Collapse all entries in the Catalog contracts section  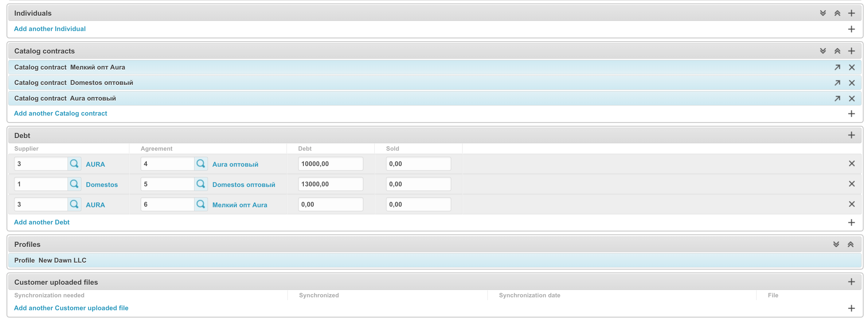click(x=837, y=51)
